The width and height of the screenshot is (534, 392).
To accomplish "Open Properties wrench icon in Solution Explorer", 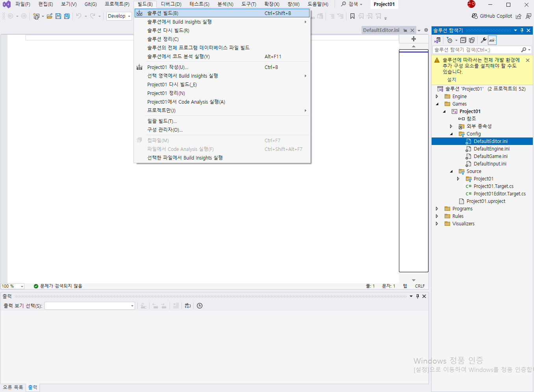I will 484,40.
